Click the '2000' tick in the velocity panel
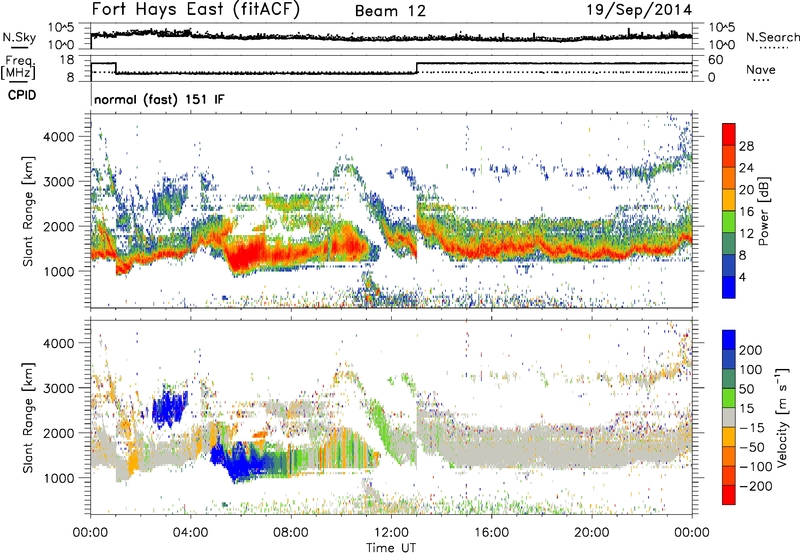The height and width of the screenshot is (554, 800). tap(58, 433)
